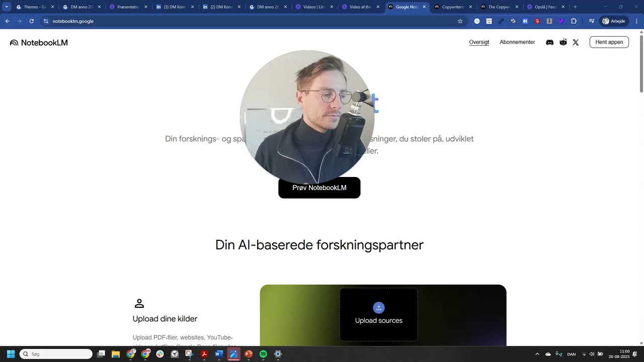Open the Windows Start menu
The height and width of the screenshot is (362, 644).
click(x=11, y=354)
